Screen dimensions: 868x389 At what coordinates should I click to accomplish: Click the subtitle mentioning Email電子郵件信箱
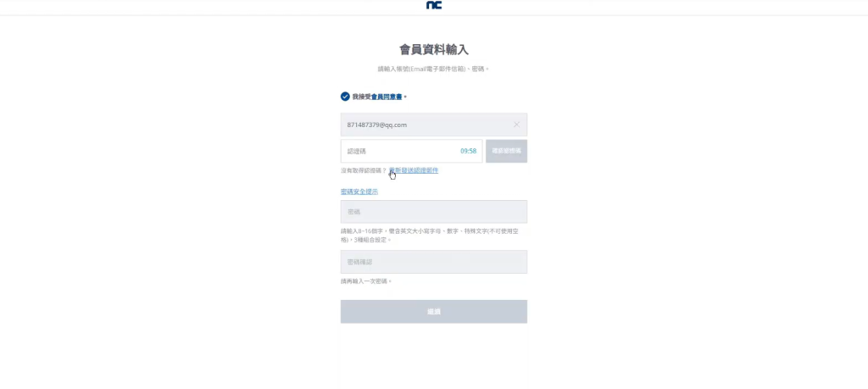[x=434, y=69]
